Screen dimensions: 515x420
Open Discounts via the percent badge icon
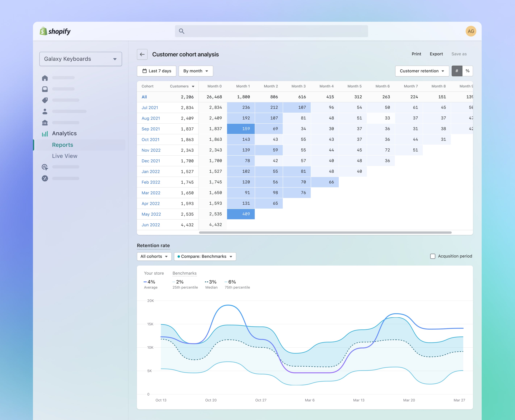click(45, 178)
